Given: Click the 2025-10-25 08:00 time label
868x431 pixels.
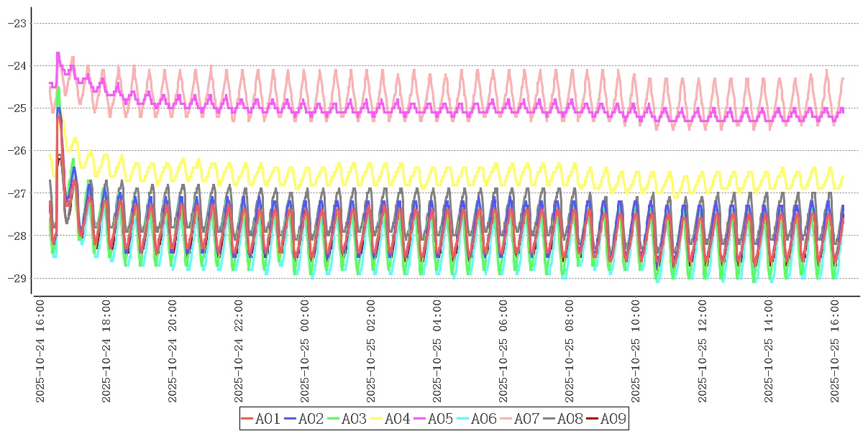Looking at the screenshot, I should pyautogui.click(x=570, y=352).
